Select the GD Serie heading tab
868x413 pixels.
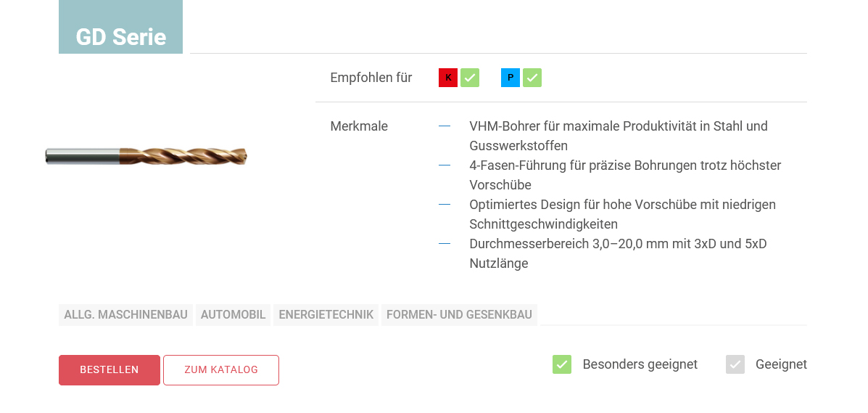click(x=120, y=36)
